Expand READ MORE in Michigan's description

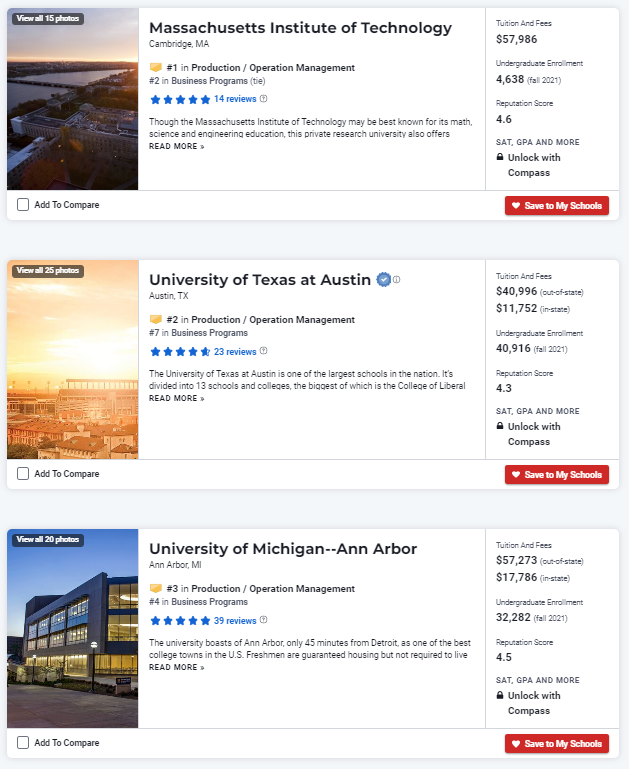click(x=176, y=667)
